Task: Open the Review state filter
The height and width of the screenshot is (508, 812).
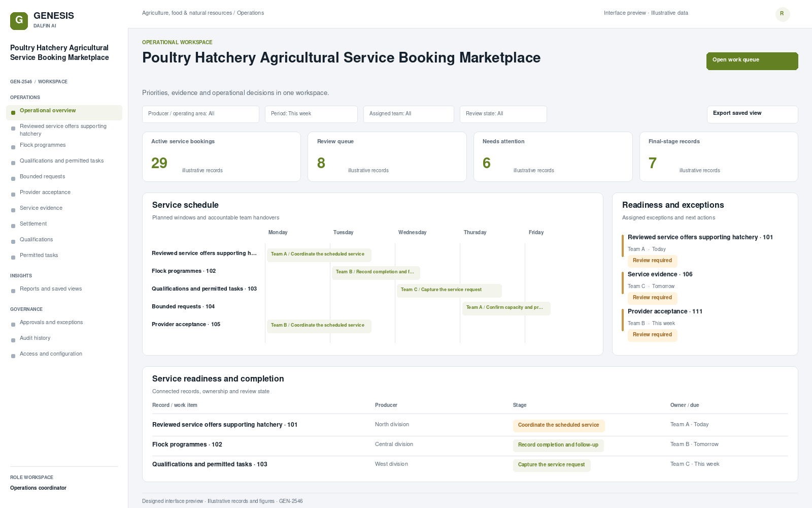Action: (x=503, y=114)
